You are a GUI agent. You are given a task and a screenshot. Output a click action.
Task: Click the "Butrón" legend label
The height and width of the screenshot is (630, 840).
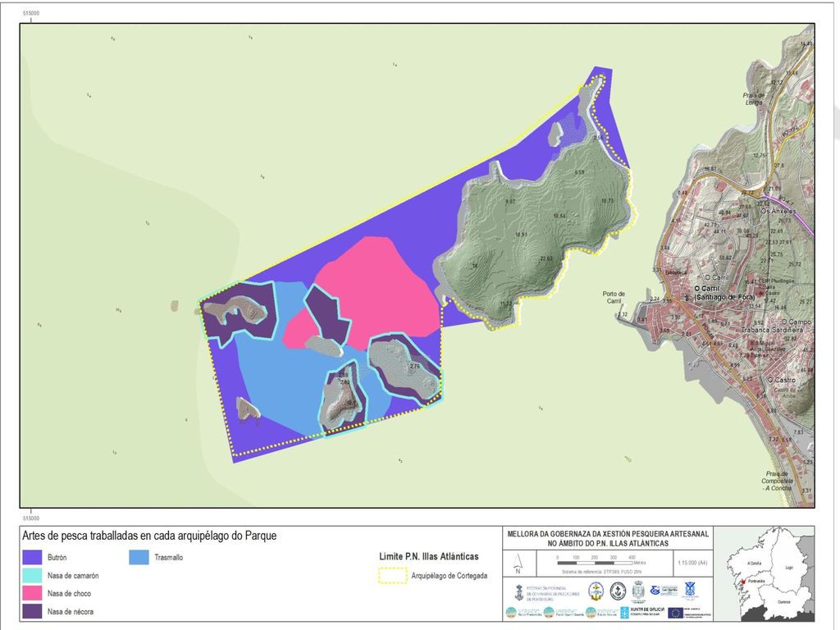pos(57,557)
